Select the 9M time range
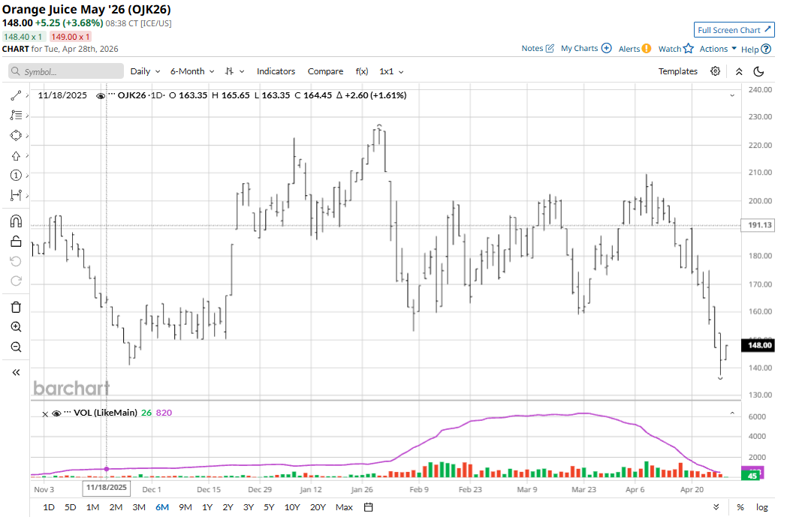This screenshot has height=532, width=787. [185, 507]
